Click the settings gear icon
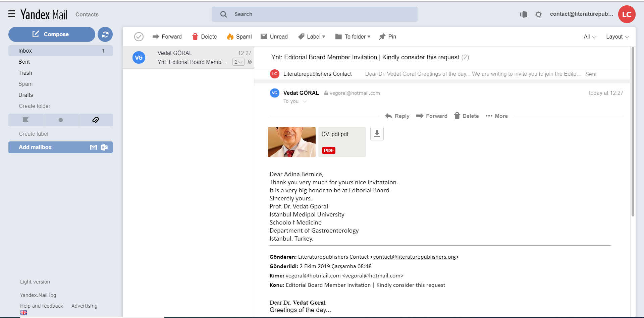This screenshot has width=644, height=318. pyautogui.click(x=538, y=14)
